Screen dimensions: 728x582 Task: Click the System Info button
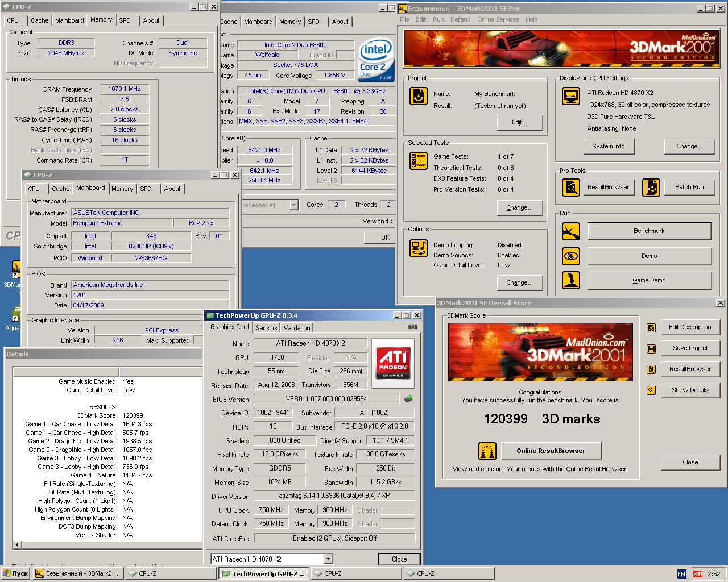608,147
